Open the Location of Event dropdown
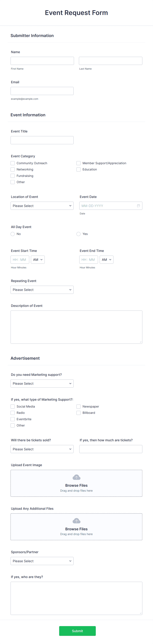Image resolution: width=153 pixels, height=644 pixels. [x=42, y=206]
